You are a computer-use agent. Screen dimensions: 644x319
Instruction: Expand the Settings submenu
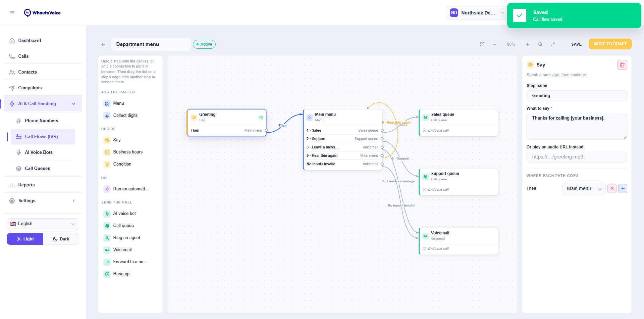click(43, 201)
